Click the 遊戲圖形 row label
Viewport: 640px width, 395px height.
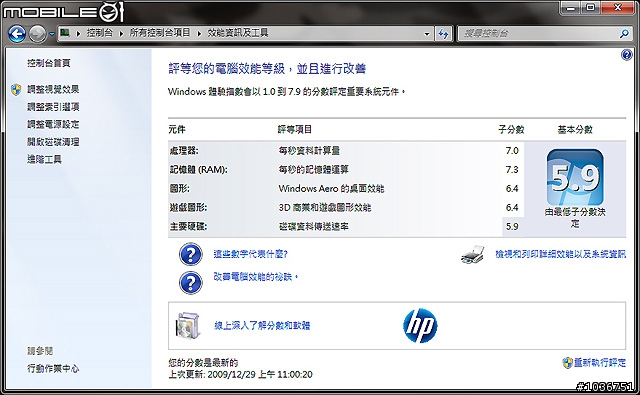click(188, 207)
